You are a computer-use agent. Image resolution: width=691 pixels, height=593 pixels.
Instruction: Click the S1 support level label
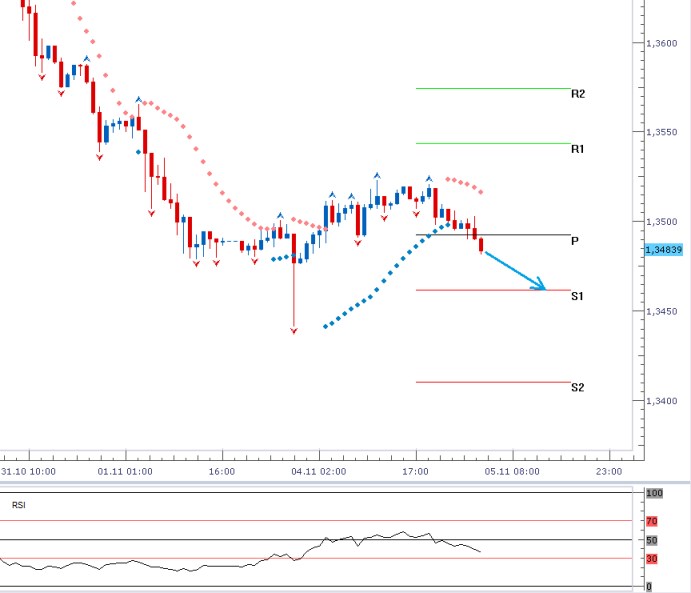[x=577, y=296]
